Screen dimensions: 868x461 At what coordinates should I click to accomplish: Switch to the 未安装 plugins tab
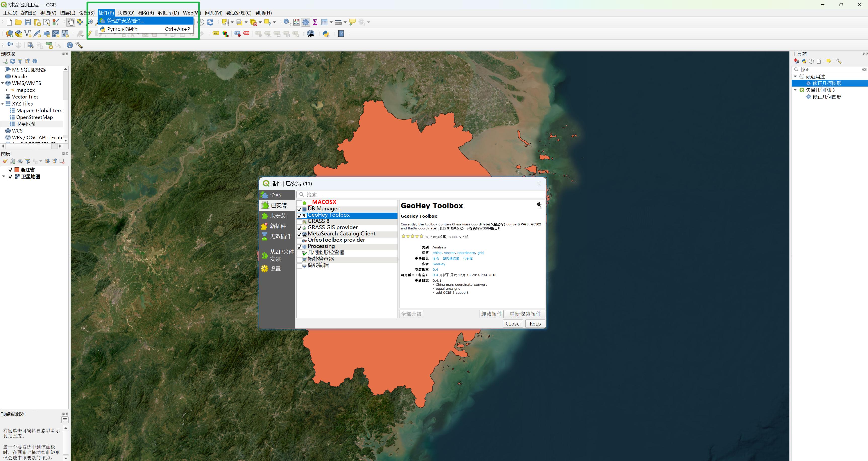coord(277,216)
